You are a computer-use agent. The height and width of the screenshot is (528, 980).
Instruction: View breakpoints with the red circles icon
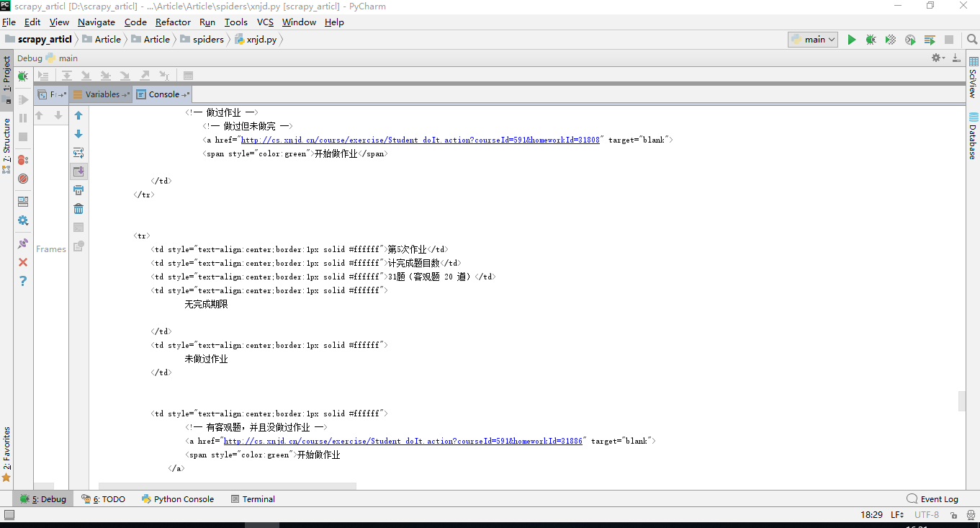click(23, 160)
